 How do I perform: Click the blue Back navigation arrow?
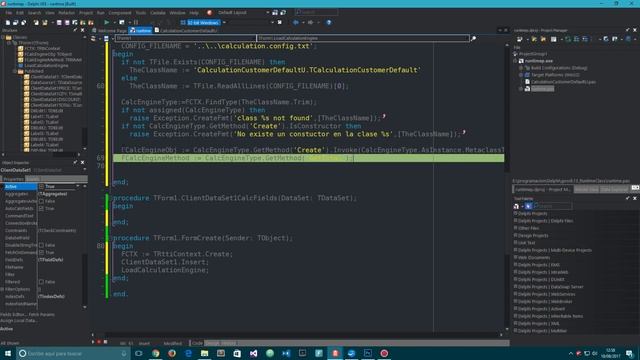[296, 22]
